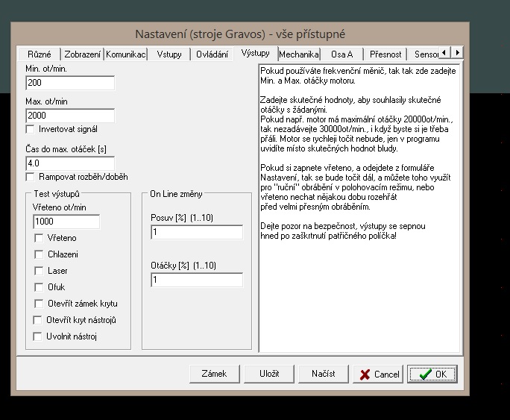This screenshot has width=510, height=420.
Task: Check Otevřít zámek krytu option
Action: coord(40,304)
